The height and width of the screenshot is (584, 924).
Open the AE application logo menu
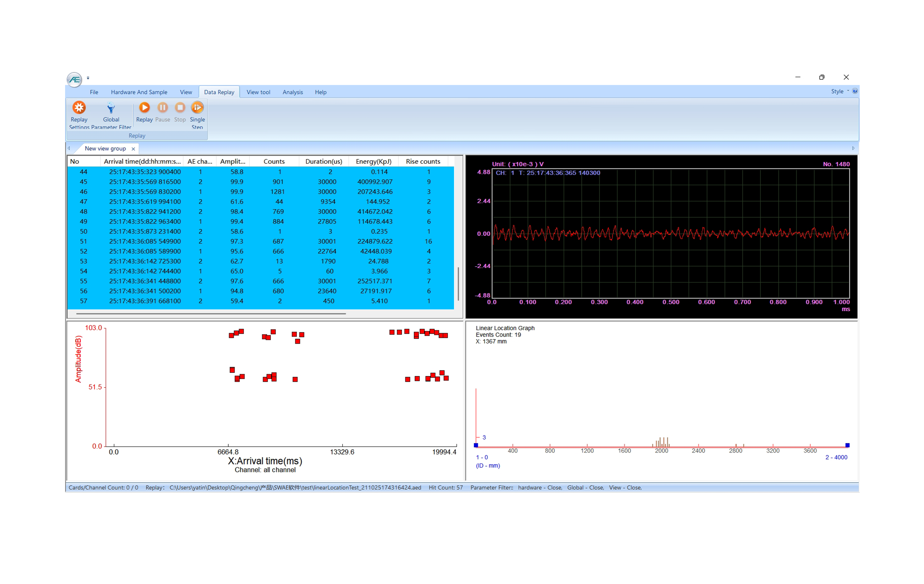(74, 79)
